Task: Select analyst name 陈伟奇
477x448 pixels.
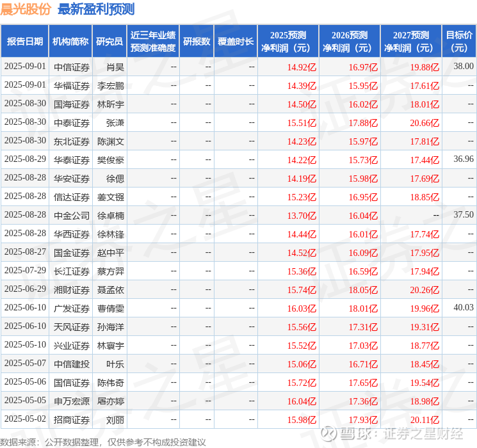Action: 111,383
